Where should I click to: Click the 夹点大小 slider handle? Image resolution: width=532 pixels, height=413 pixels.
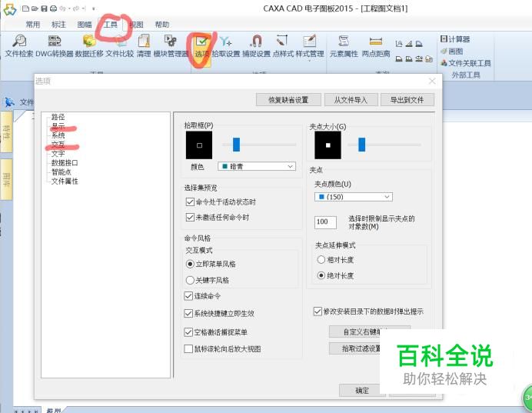coord(362,145)
